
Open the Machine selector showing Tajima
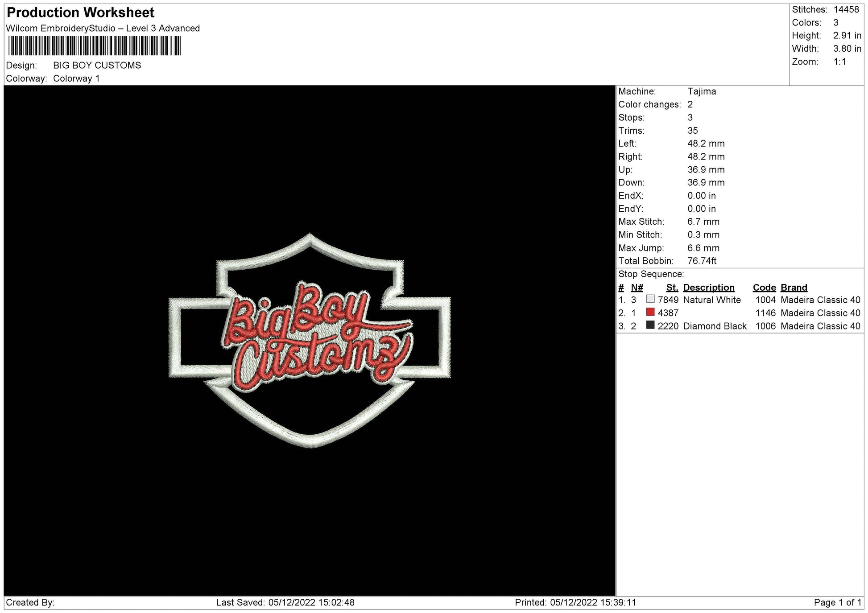coord(702,91)
